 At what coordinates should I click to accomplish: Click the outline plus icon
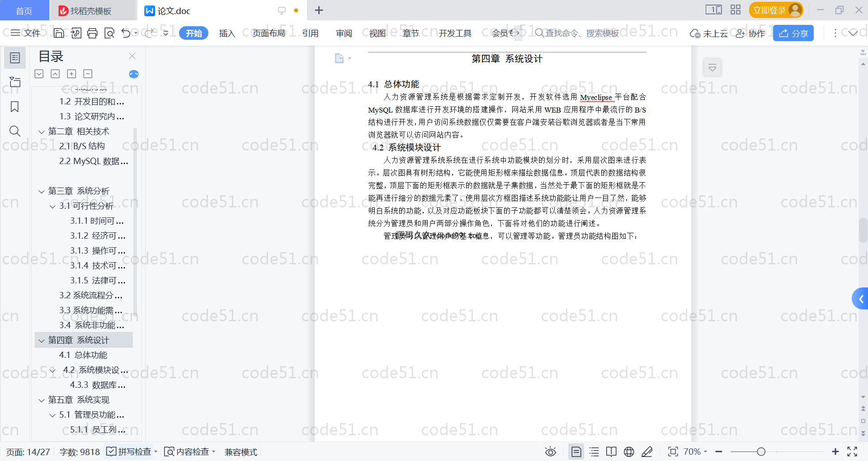[71, 74]
